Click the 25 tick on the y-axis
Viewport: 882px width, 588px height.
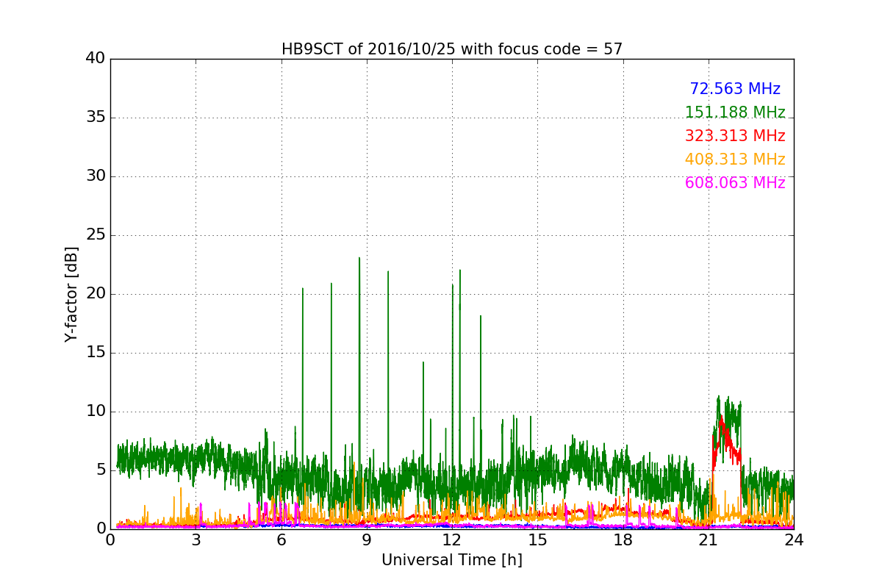tap(96, 235)
